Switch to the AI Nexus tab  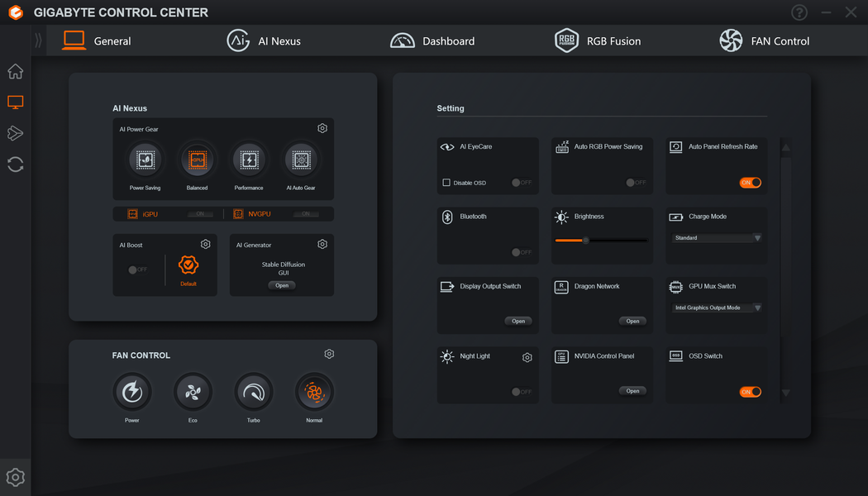pos(264,41)
